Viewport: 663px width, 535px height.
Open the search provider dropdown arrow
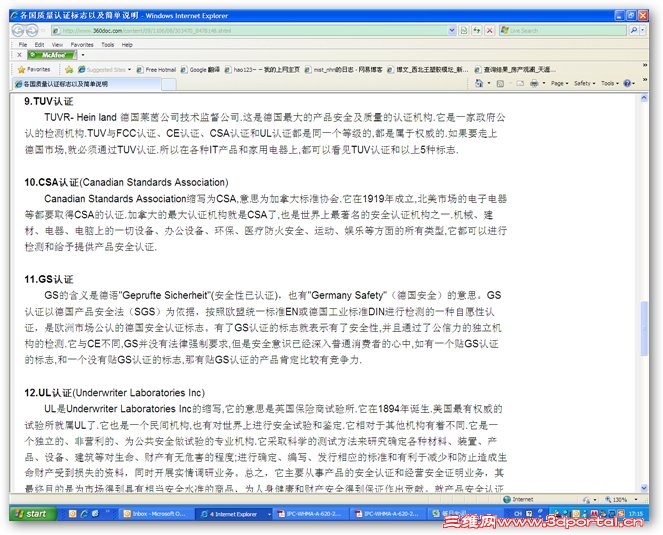pyautogui.click(x=643, y=30)
